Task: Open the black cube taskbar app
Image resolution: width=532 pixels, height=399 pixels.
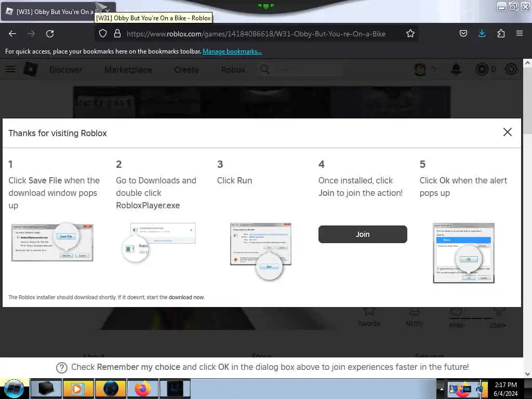Action: [x=46, y=389]
